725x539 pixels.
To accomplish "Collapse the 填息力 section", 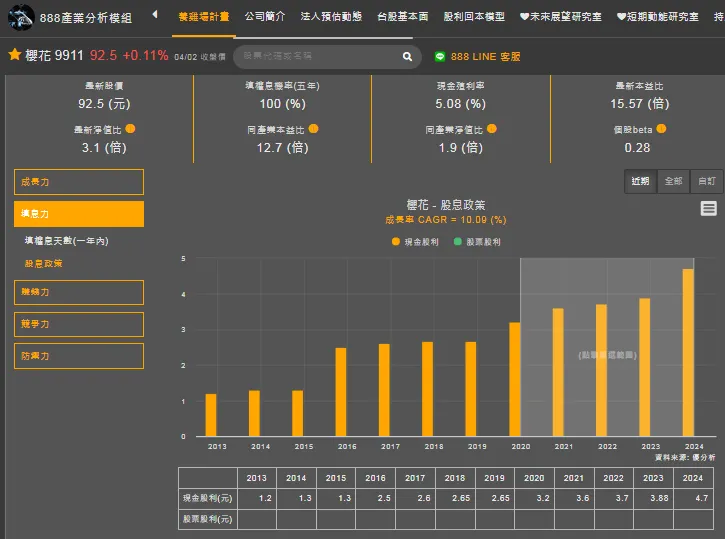I will tap(79, 214).
